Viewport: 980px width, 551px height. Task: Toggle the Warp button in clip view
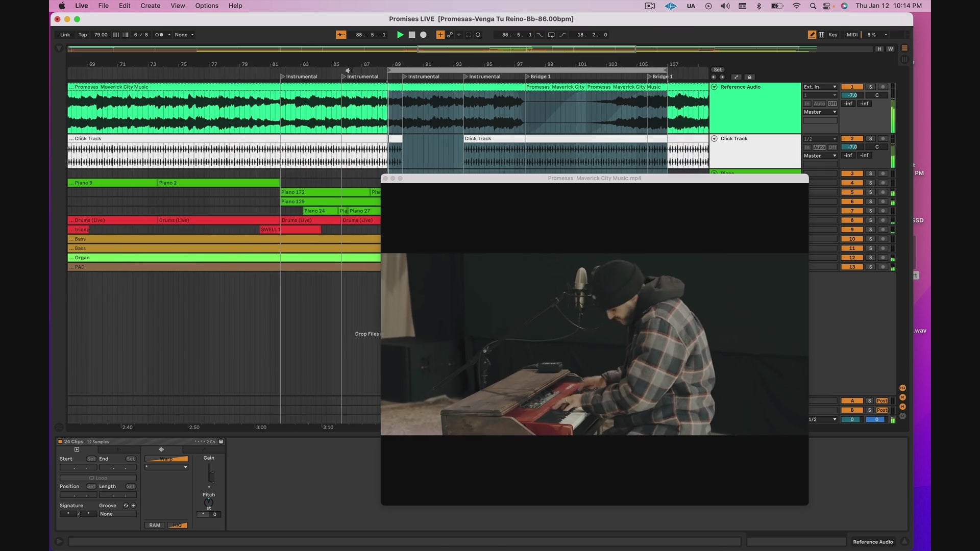tap(166, 459)
